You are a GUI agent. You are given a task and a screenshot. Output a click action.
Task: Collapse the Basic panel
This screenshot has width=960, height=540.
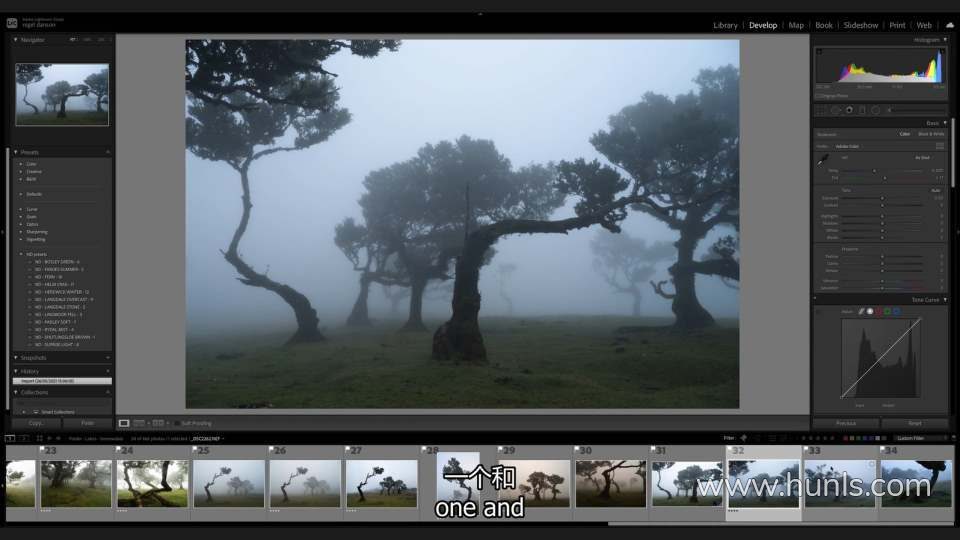click(x=945, y=123)
